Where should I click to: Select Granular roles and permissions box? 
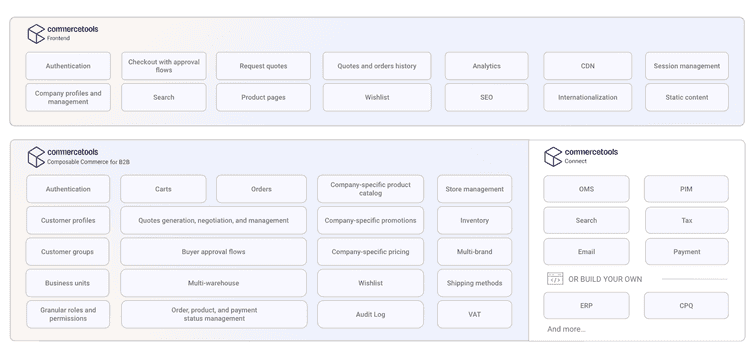(68, 314)
